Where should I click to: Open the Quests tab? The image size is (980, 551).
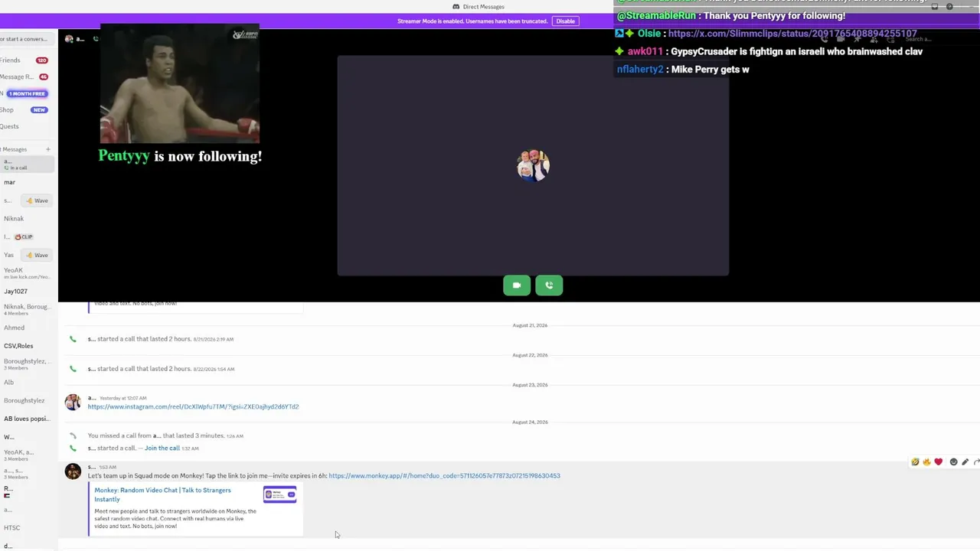pos(27,126)
